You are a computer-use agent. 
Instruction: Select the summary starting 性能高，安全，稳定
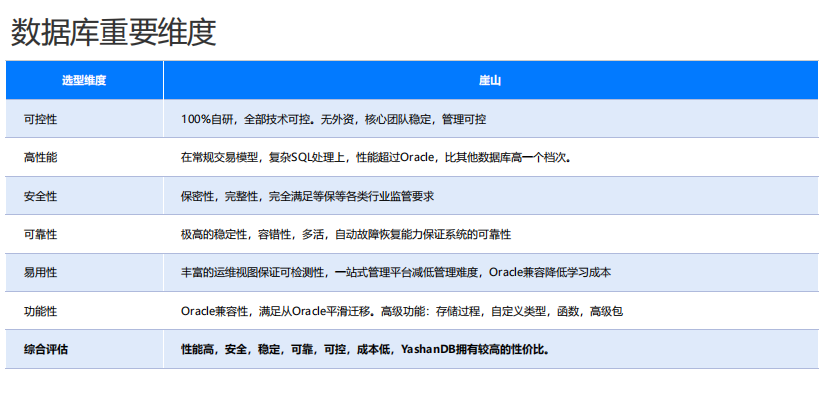[x=366, y=350]
